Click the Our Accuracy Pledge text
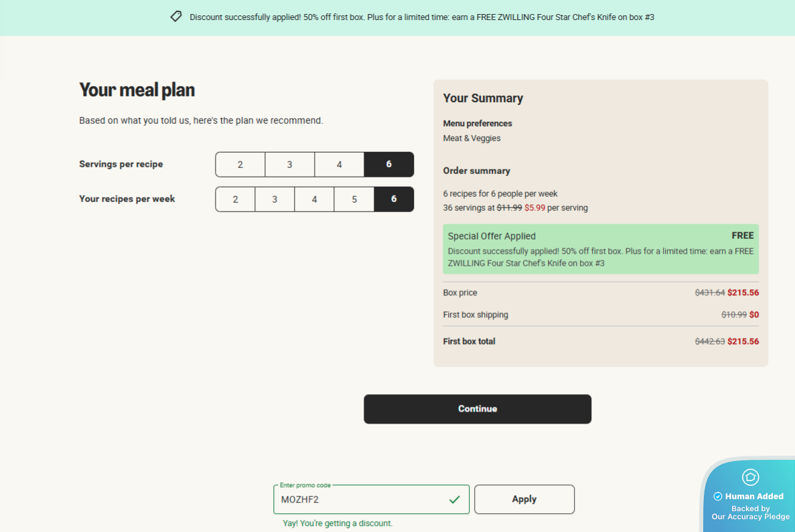This screenshot has width=795, height=532. pos(750,517)
